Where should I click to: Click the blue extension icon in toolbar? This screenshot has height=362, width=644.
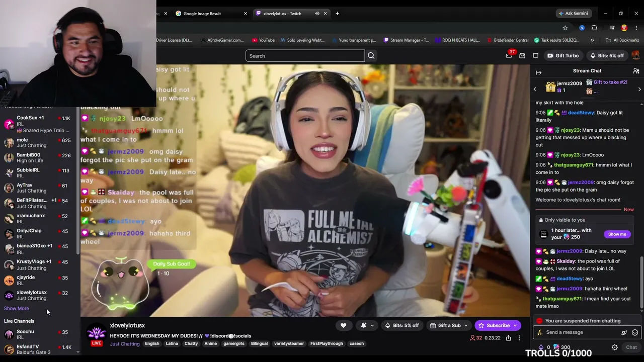[x=582, y=28]
